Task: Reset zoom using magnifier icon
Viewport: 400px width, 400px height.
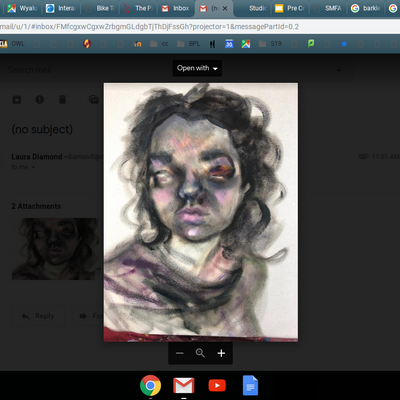Action: click(x=200, y=353)
